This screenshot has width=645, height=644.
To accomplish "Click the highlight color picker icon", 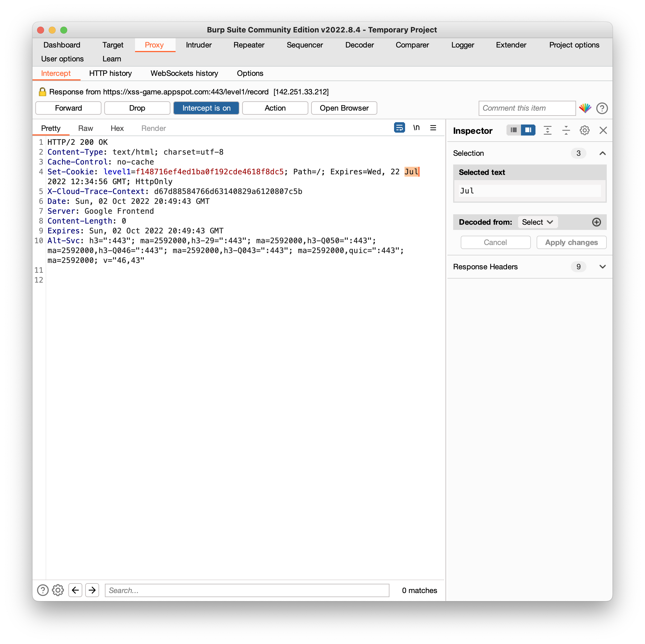I will coord(585,108).
